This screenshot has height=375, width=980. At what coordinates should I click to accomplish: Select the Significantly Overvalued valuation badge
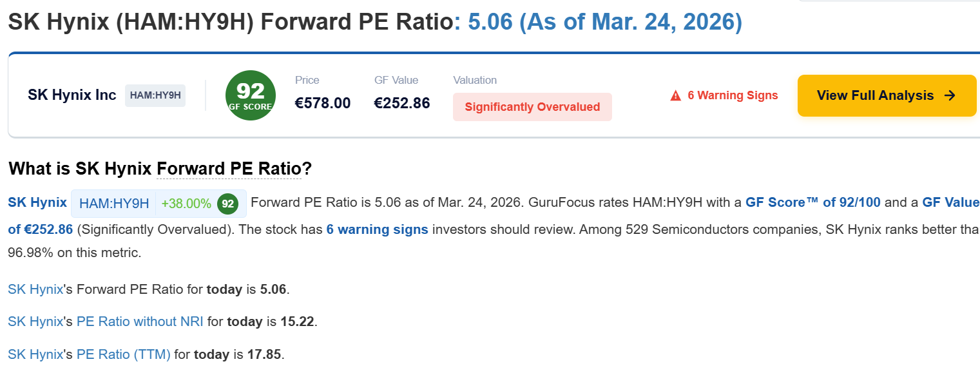click(x=532, y=107)
